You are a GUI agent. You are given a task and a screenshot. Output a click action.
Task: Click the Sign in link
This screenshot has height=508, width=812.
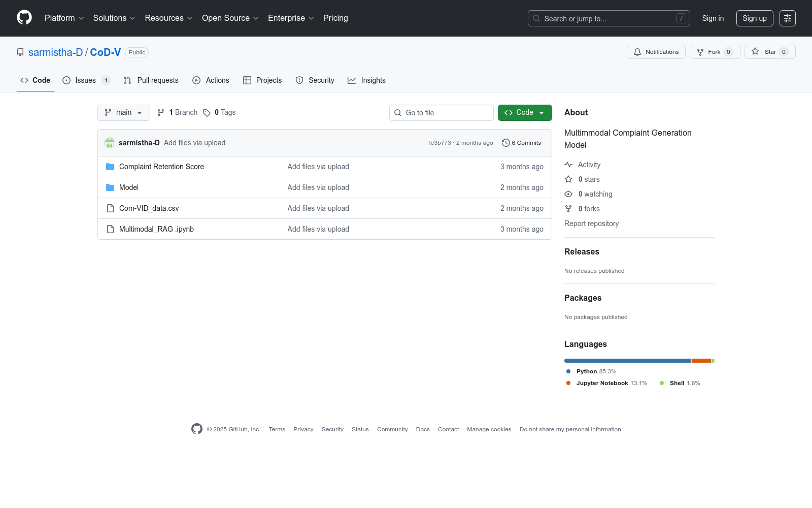coord(713,18)
